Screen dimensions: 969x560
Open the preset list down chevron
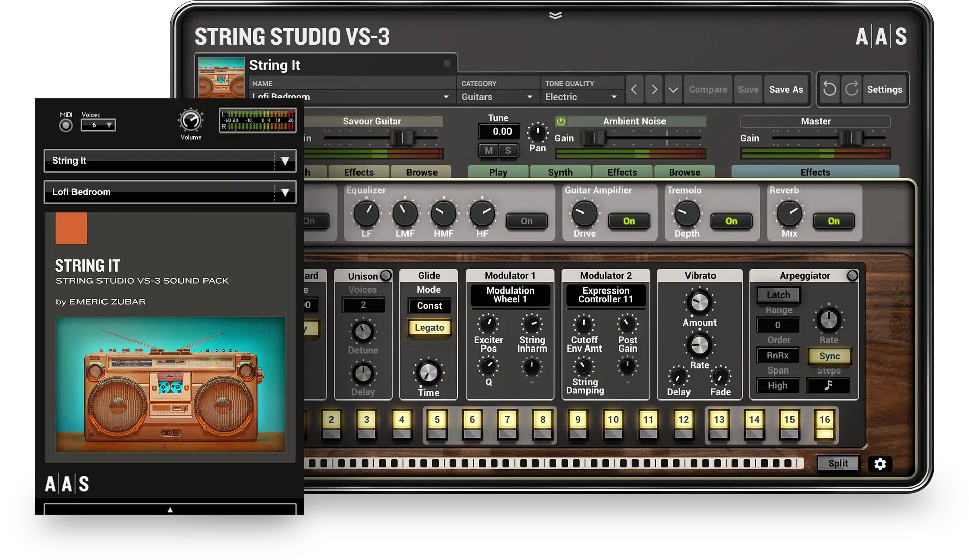click(673, 90)
